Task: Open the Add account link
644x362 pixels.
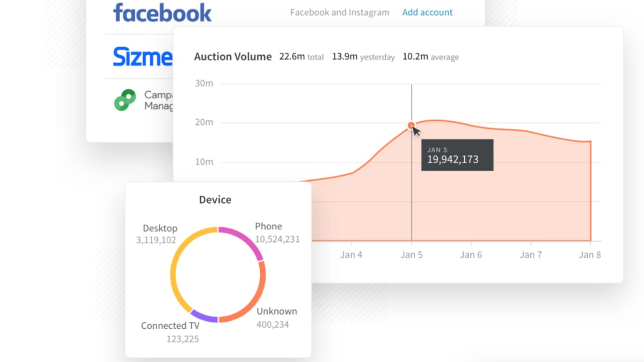Action: tap(427, 12)
